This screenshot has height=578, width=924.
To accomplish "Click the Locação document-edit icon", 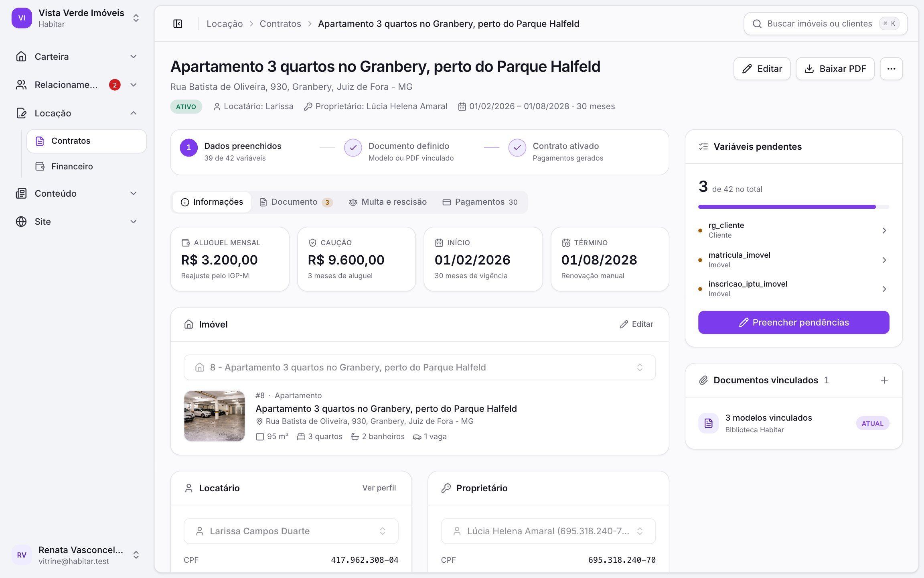I will click(x=21, y=113).
